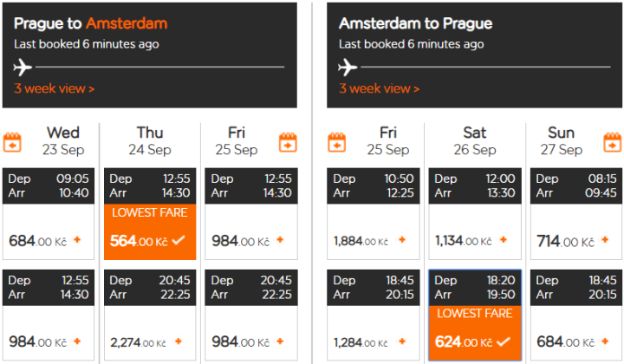The height and width of the screenshot is (364, 624).
Task: Select the Thu 24 Sep date column header
Action: pos(150,141)
